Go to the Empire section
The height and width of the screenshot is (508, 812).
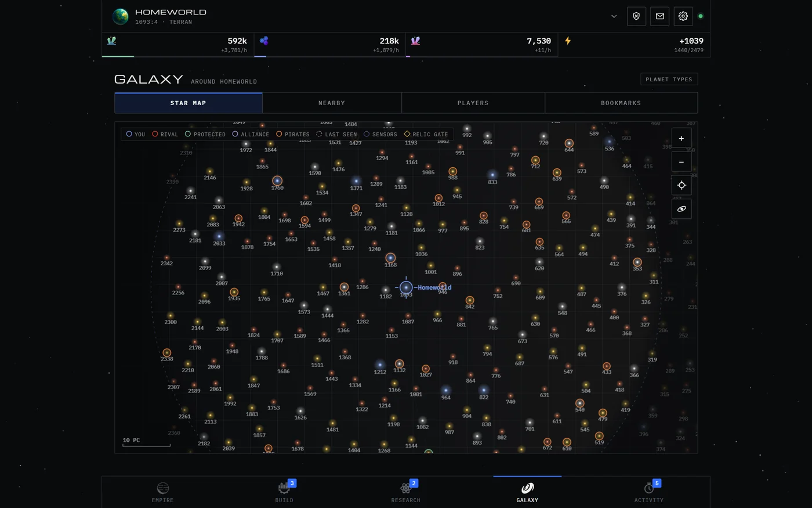163,492
